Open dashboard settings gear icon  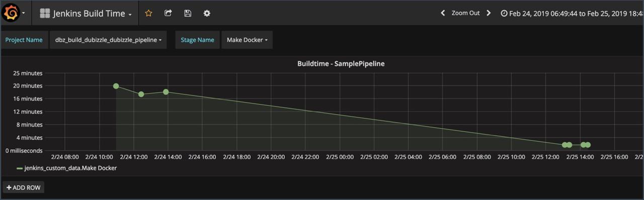(x=207, y=14)
